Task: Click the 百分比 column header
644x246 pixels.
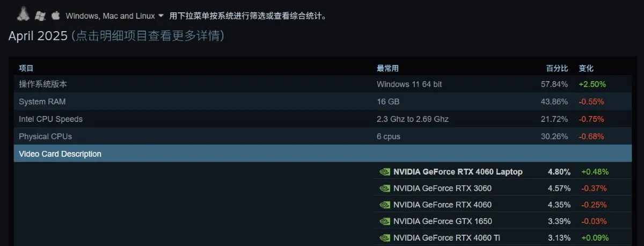Action: point(557,68)
